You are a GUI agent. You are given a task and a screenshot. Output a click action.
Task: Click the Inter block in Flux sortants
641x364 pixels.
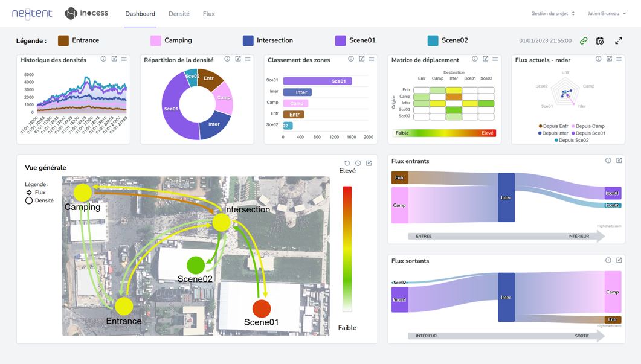506,298
